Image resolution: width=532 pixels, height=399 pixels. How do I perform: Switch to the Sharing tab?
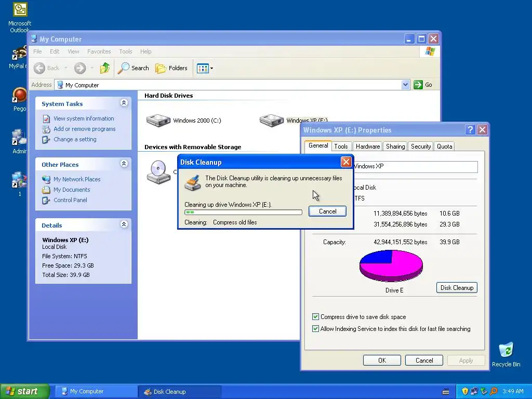(x=395, y=146)
